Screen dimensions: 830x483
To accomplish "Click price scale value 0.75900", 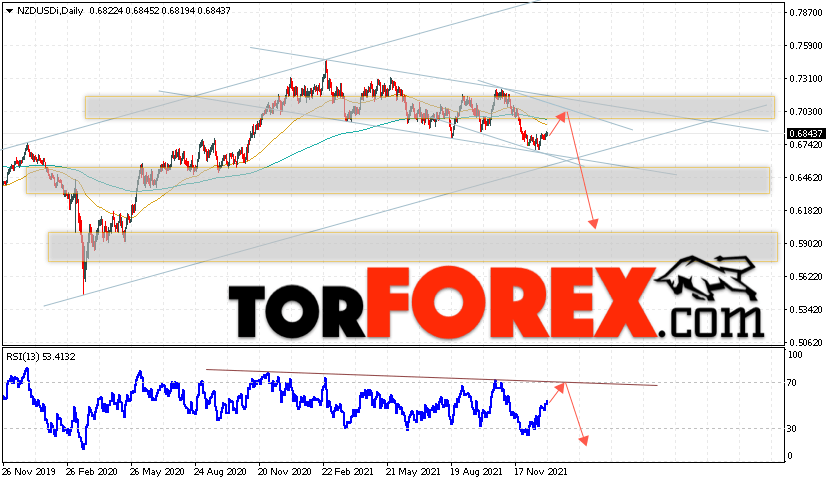I will (806, 46).
